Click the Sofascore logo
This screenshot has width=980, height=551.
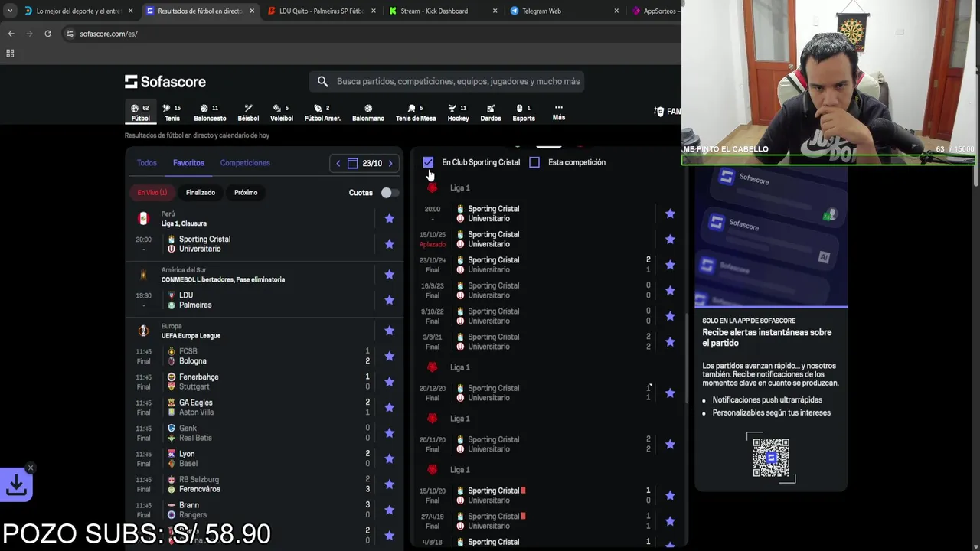tap(165, 81)
